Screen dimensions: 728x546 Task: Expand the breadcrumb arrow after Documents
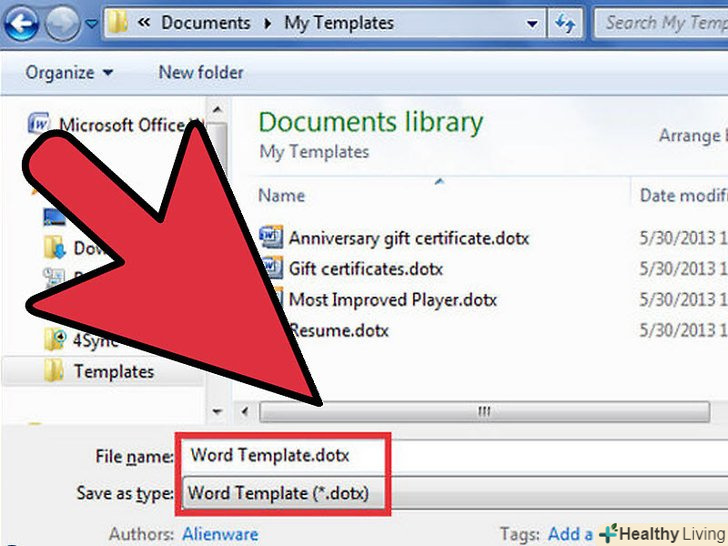click(267, 23)
